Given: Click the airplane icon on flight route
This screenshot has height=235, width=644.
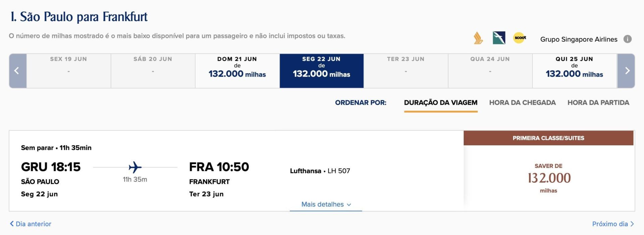Looking at the screenshot, I should click(x=135, y=167).
